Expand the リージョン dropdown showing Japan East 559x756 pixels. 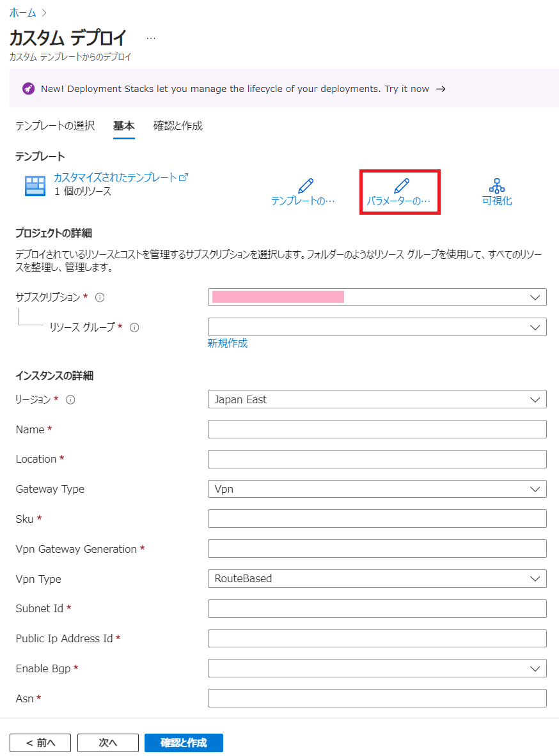click(377, 399)
